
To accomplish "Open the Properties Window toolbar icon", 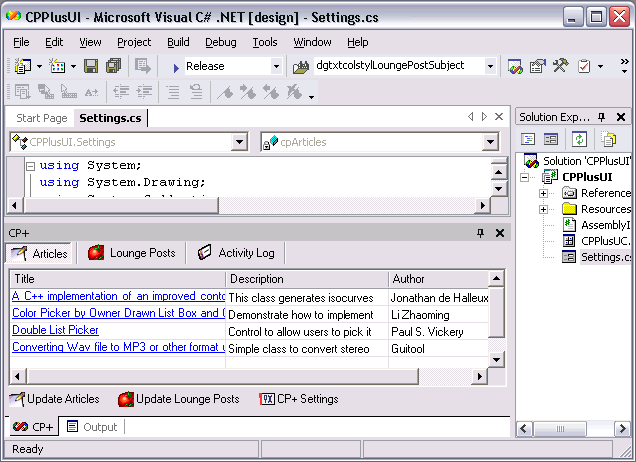I will [x=538, y=66].
